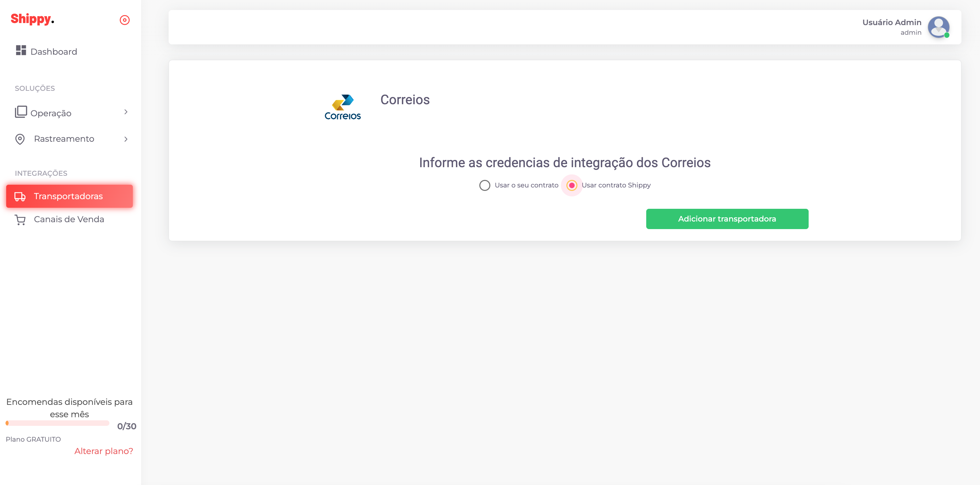Toggle the sidebar collapse target icon
Image resolution: width=980 pixels, height=485 pixels.
point(125,20)
